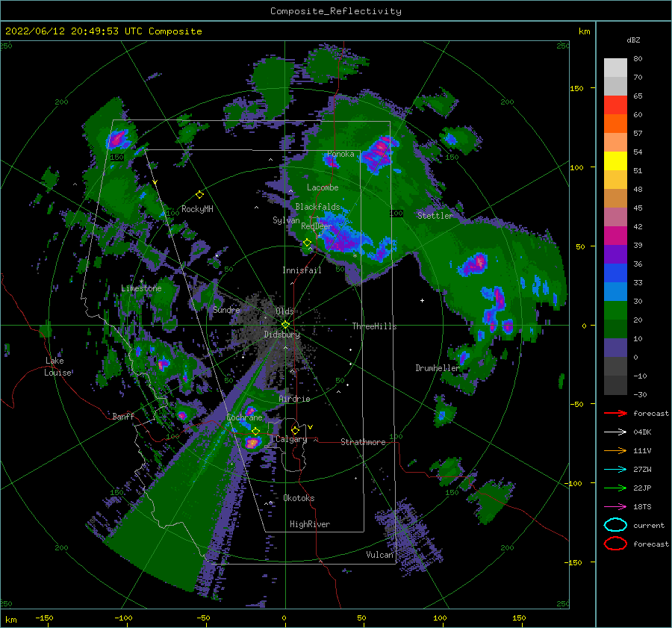Click the Banff town label

tap(123, 416)
